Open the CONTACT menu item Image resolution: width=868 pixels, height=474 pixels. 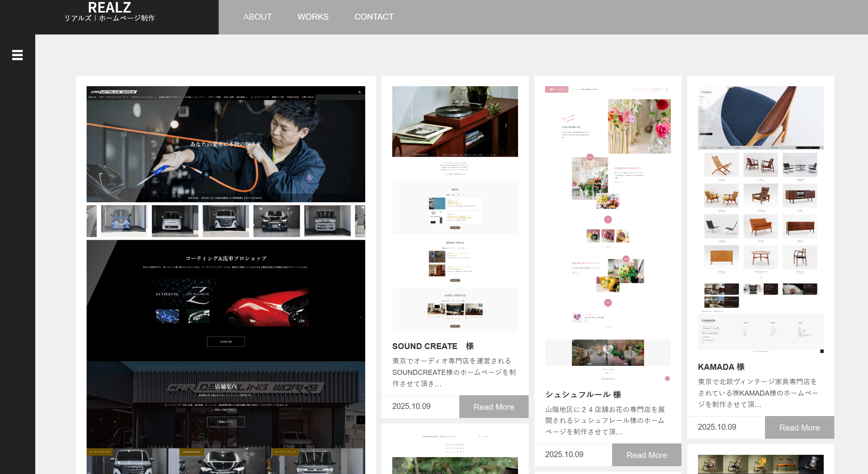(374, 17)
